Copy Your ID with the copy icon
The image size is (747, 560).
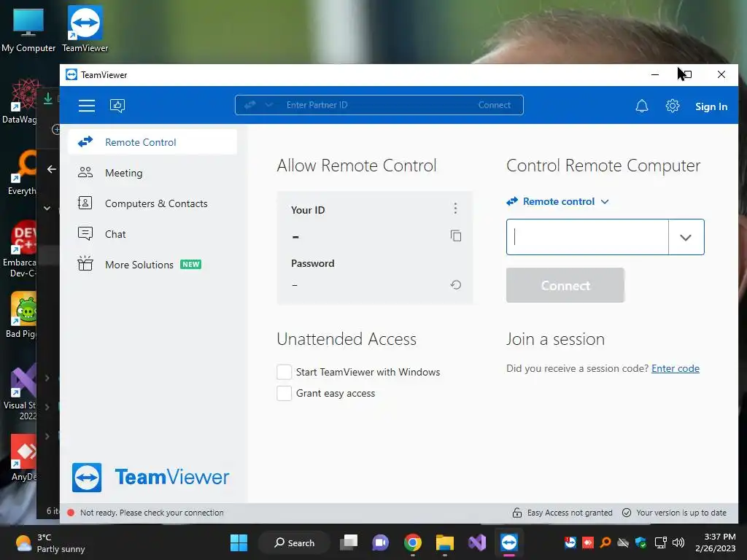tap(455, 236)
